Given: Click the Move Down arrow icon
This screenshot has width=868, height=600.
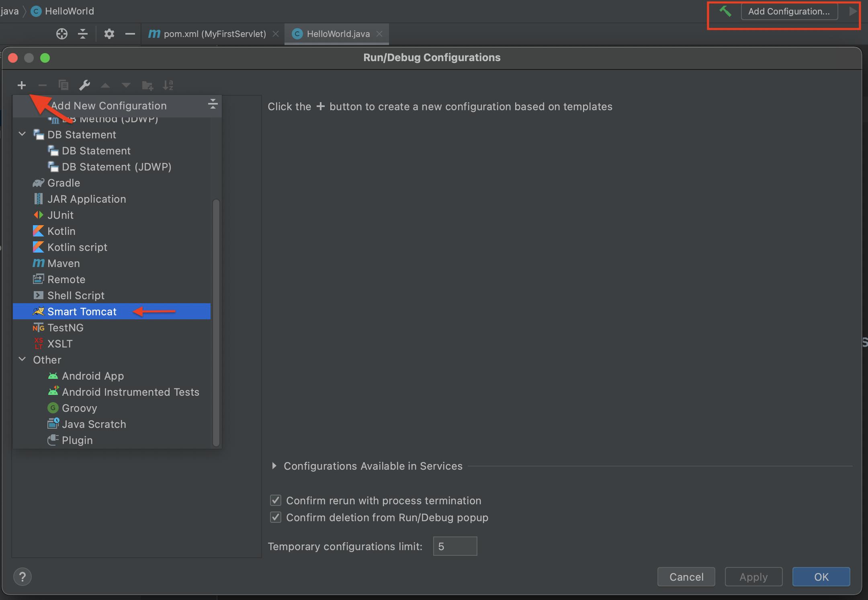Looking at the screenshot, I should 126,85.
